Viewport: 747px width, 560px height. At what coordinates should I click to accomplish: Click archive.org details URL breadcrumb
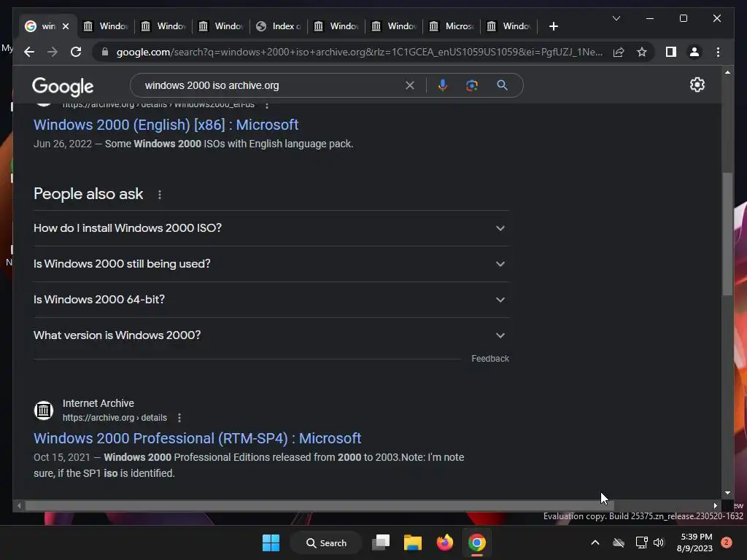pos(115,418)
